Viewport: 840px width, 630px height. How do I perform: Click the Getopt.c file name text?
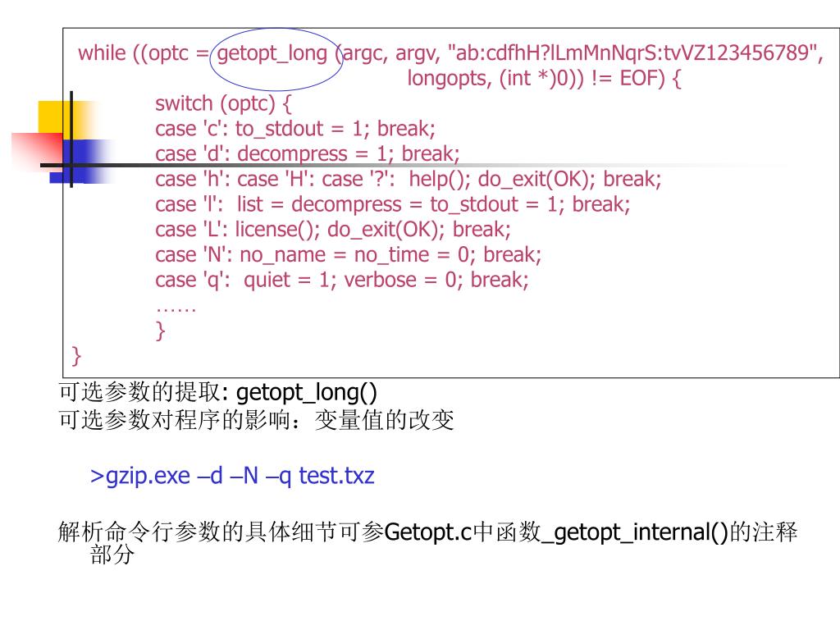[428, 532]
